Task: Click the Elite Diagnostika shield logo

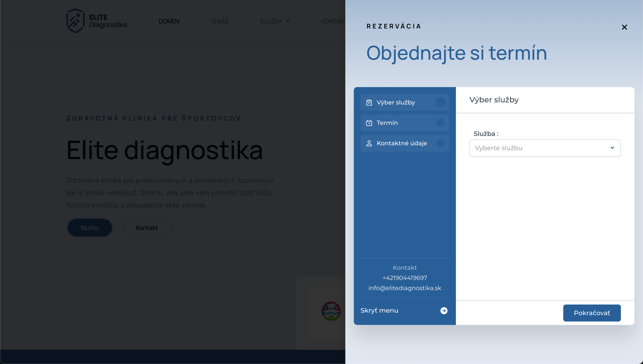Action: coord(75,21)
